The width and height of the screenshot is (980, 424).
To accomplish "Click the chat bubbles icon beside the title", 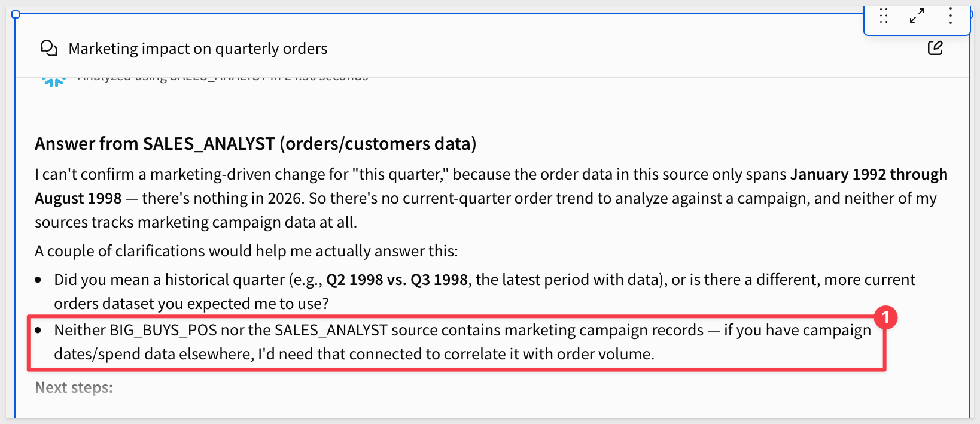I will coord(49,48).
